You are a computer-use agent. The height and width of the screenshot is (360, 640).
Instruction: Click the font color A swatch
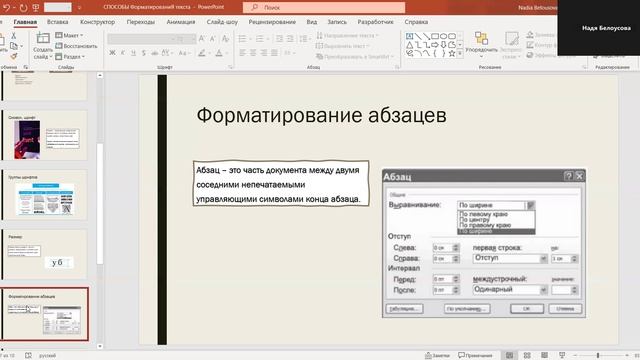click(219, 53)
